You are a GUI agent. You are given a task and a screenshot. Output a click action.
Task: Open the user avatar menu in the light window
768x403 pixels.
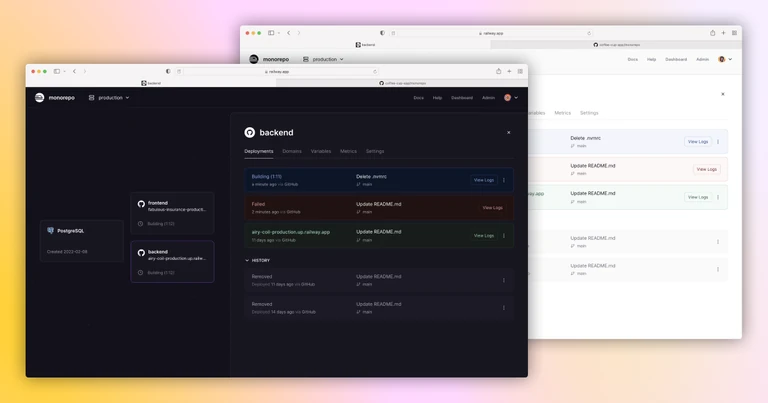point(725,59)
